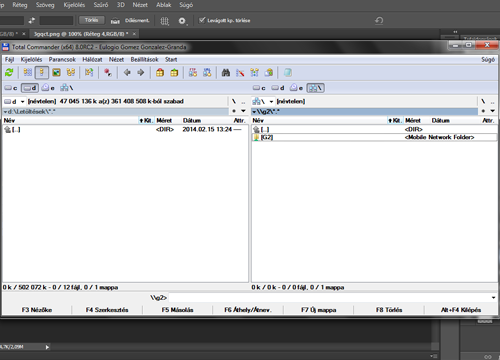Open the FTP connect toolbar icon
The height and width of the screenshot is (360, 500).
[x=193, y=72]
